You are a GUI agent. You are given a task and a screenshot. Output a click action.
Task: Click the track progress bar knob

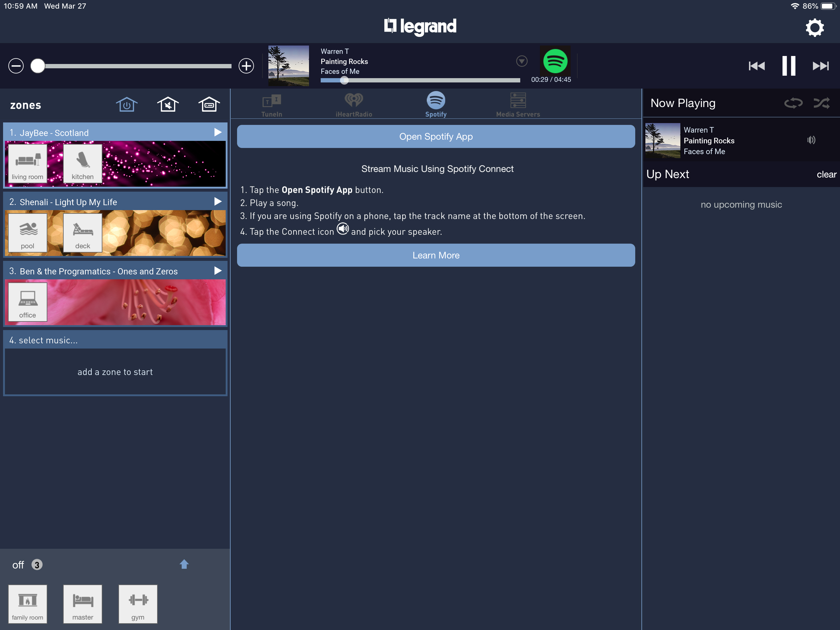(344, 80)
